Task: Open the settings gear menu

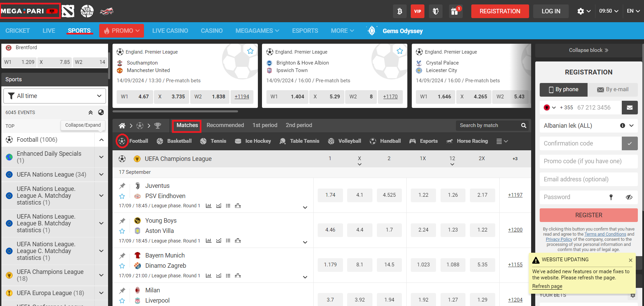Action: 584,11
